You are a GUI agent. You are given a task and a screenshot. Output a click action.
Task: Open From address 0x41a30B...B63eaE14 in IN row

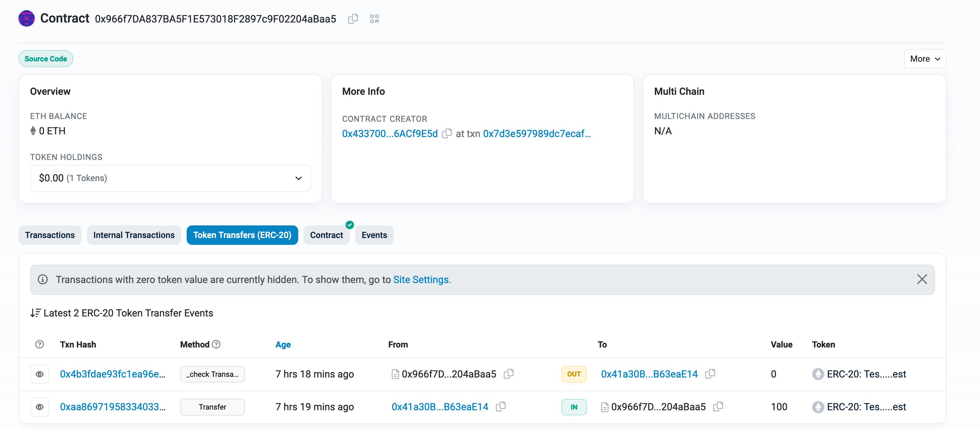pos(440,406)
